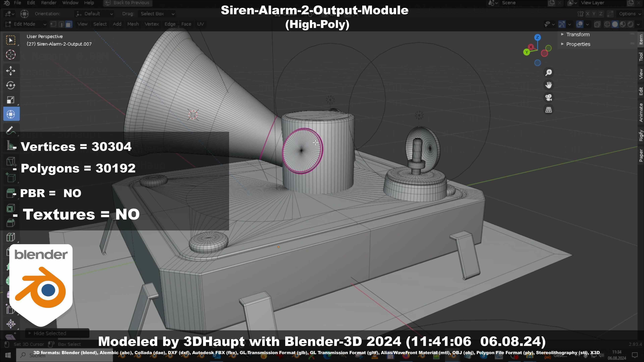Viewport: 644px width, 362px height.
Task: Switch to material preview shading
Action: (x=623, y=24)
